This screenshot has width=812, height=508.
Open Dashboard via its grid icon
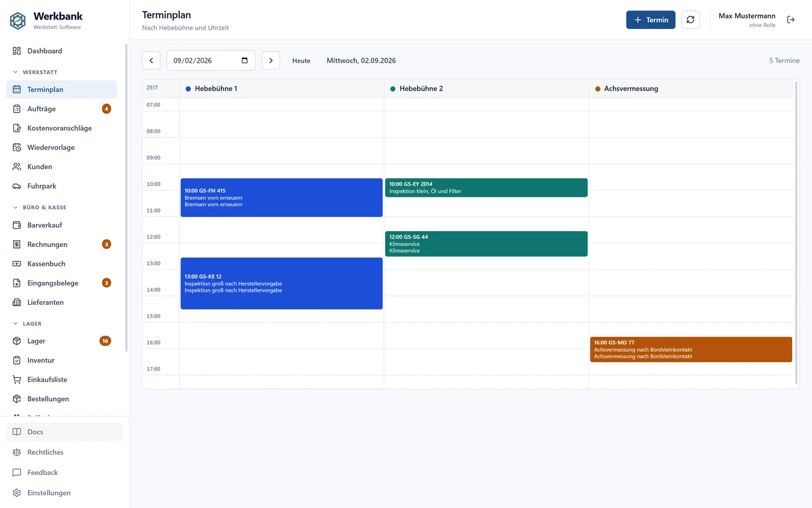click(17, 51)
